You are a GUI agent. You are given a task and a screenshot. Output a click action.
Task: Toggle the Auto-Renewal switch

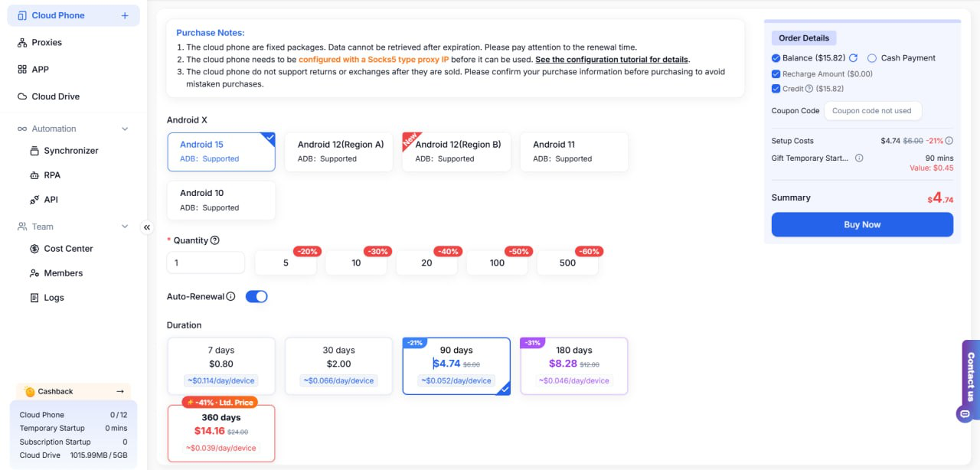click(256, 296)
